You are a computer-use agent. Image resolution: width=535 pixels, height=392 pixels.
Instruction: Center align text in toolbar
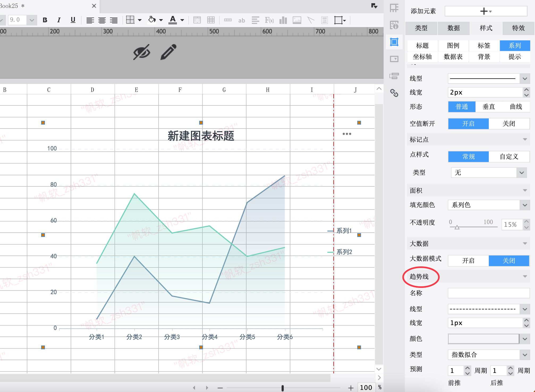pos(102,20)
